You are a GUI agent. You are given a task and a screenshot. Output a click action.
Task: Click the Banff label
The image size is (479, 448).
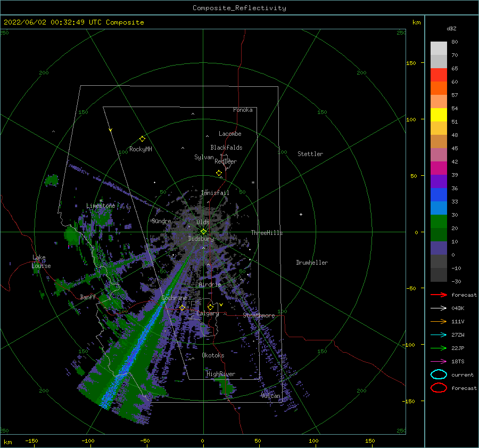pyautogui.click(x=88, y=297)
